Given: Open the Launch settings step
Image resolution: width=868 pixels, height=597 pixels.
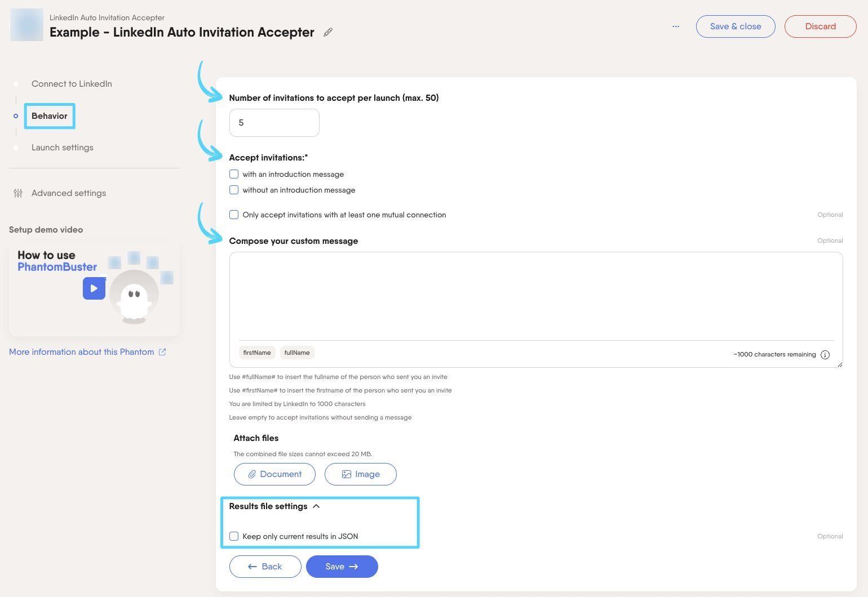Looking at the screenshot, I should (x=63, y=148).
